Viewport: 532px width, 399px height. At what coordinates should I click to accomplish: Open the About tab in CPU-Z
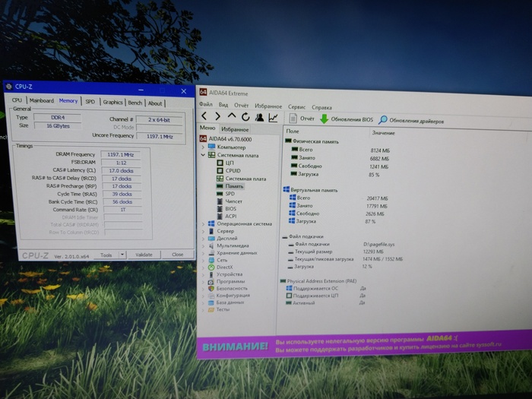click(155, 103)
